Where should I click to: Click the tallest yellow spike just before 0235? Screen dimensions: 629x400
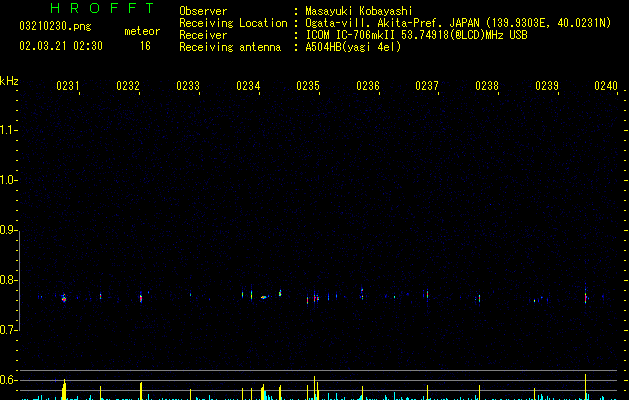coord(314,388)
